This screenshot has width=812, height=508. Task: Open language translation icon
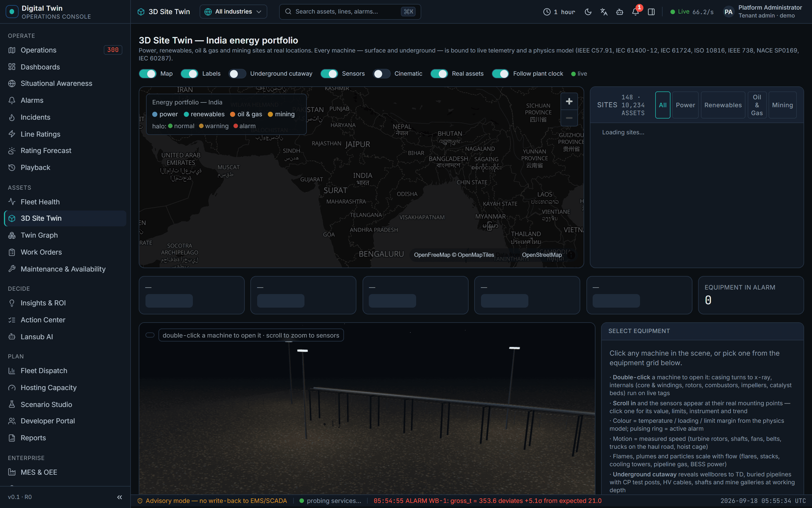click(x=604, y=12)
